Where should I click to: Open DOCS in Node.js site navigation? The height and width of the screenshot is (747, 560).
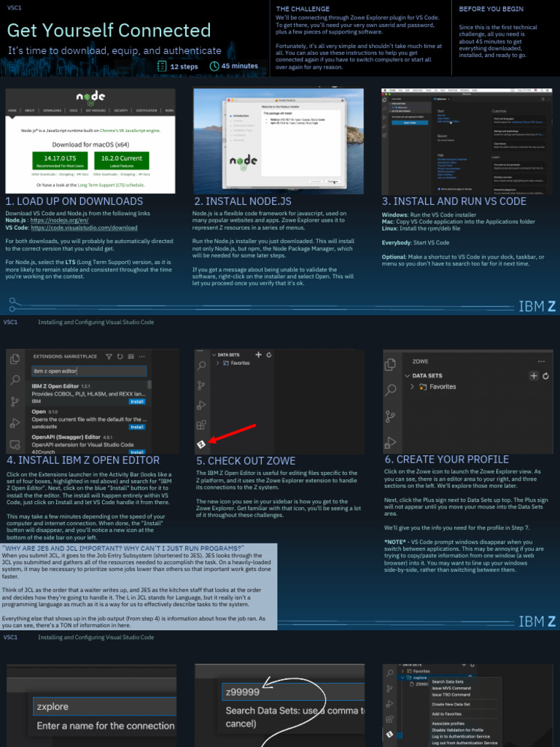74,111
